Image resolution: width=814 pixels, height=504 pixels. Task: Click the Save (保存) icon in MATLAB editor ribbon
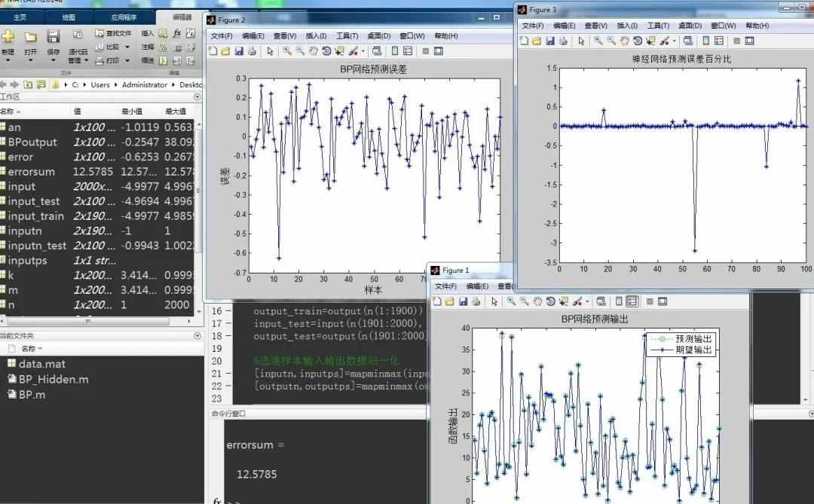[x=53, y=37]
